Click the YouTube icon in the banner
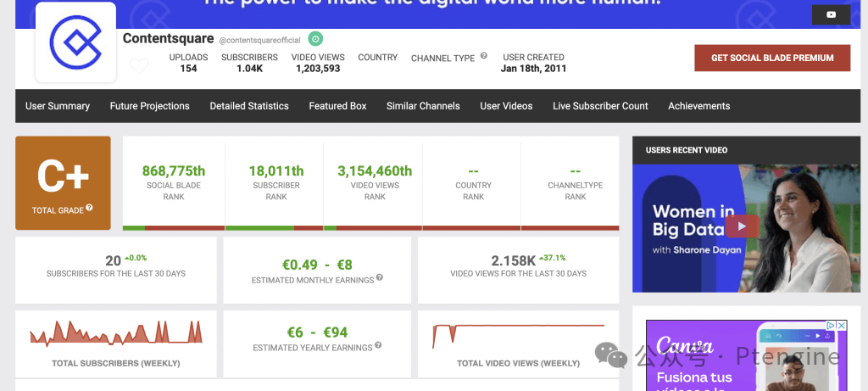Viewport: 868px width, 391px height. pyautogui.click(x=831, y=14)
